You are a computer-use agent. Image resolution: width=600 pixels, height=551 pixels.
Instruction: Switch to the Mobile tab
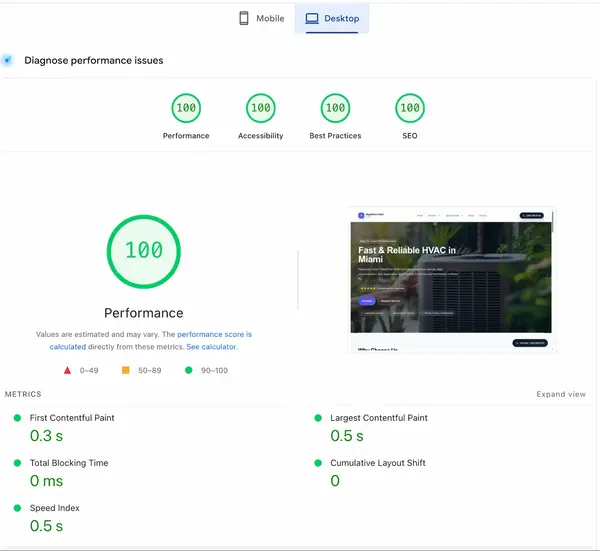[262, 18]
